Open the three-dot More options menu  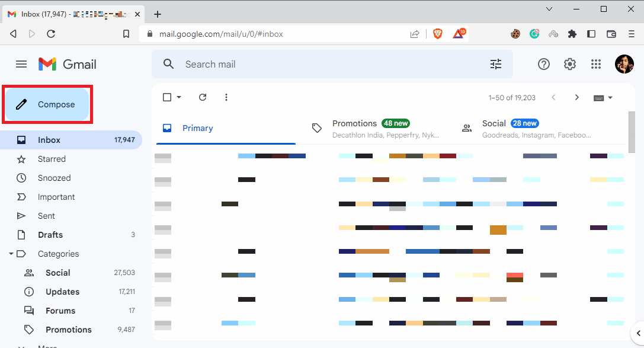click(x=226, y=97)
